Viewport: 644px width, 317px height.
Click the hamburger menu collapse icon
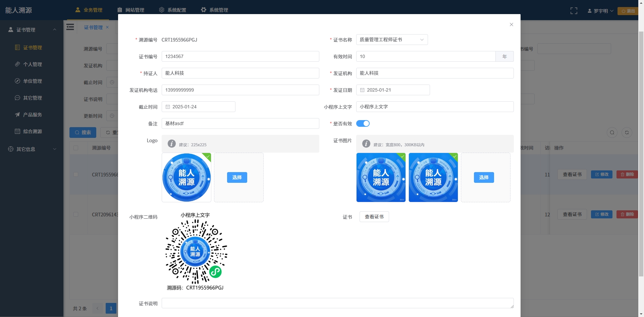tap(70, 27)
